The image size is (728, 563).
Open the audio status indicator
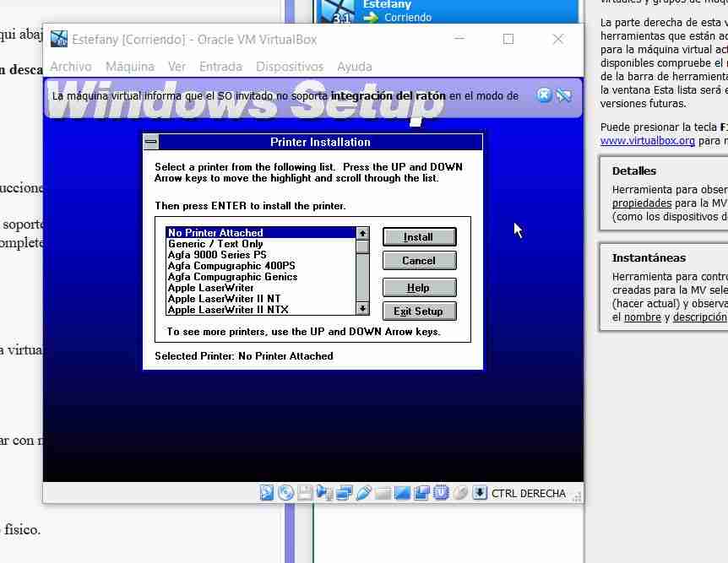coord(324,493)
